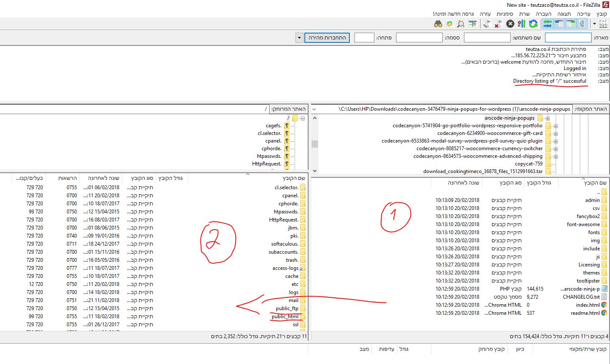The height and width of the screenshot is (364, 610).
Task: Click the התחברות מהירה quickconnect button
Action: (x=327, y=38)
